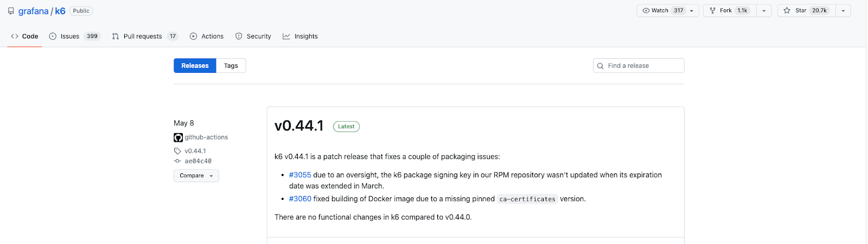Star the repository with the Star button
The width and height of the screenshot is (868, 244).
[x=806, y=10]
